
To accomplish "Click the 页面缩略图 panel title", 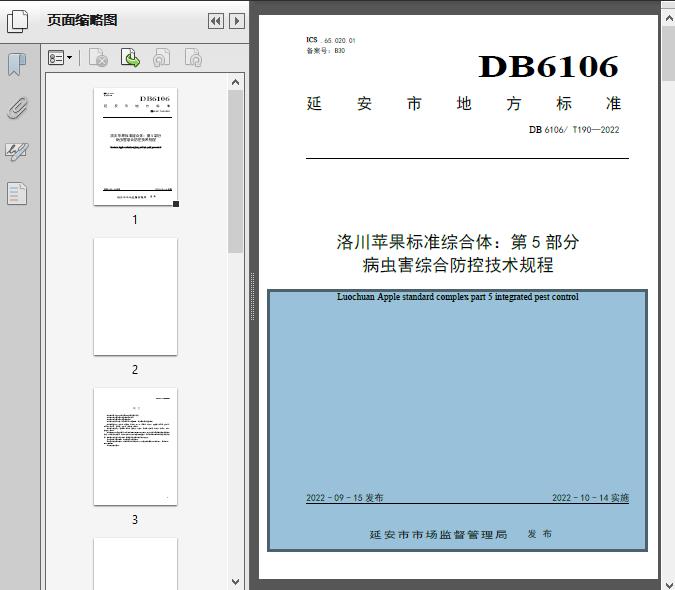I will pyautogui.click(x=82, y=20).
